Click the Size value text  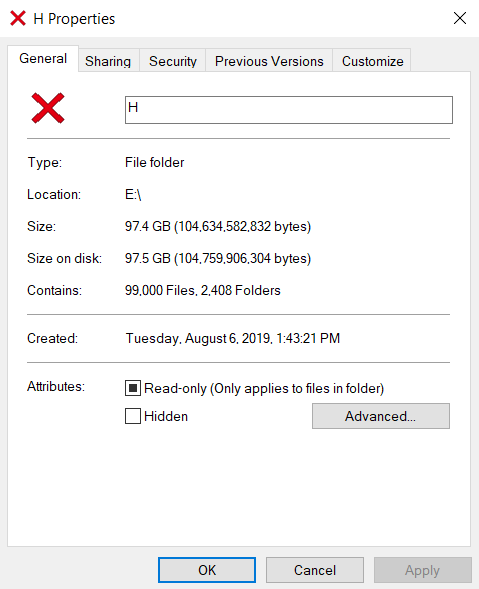[218, 227]
